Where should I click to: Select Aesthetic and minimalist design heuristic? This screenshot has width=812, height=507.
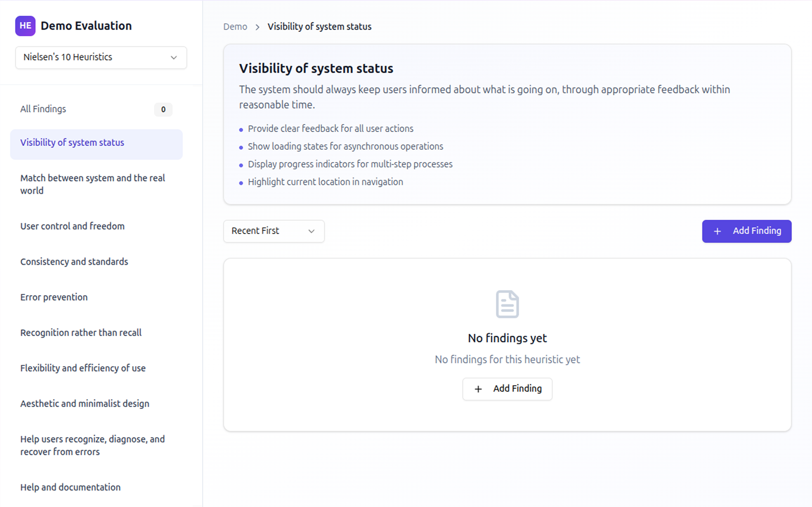click(x=85, y=403)
